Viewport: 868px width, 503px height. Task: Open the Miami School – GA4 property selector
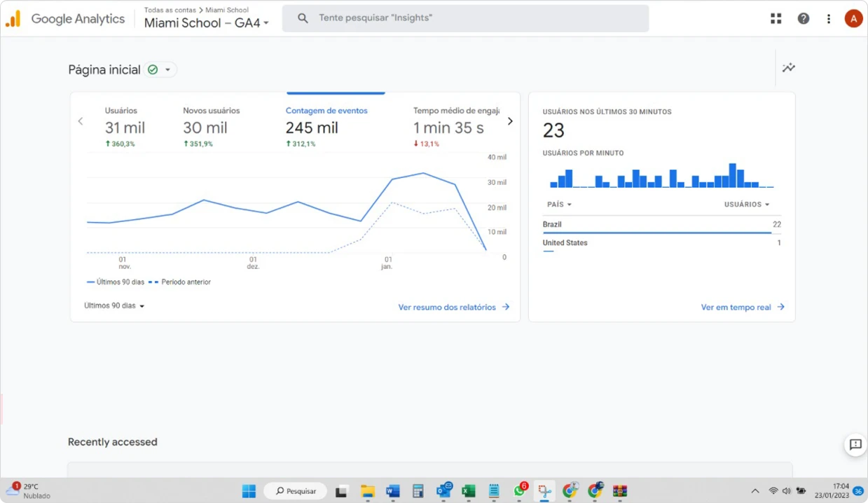pos(207,23)
